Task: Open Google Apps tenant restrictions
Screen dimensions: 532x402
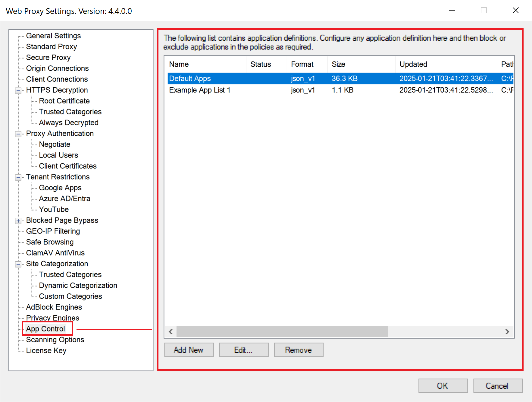Action: point(60,188)
